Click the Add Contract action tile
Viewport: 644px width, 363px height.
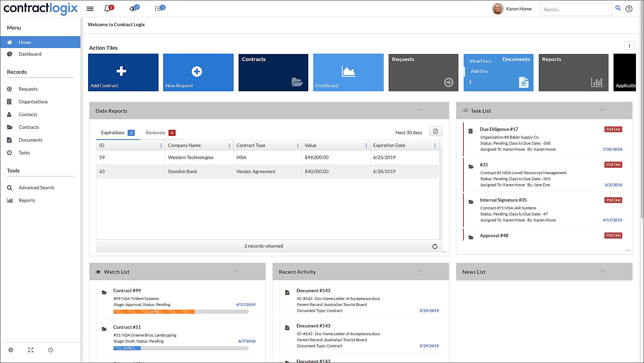tap(123, 72)
